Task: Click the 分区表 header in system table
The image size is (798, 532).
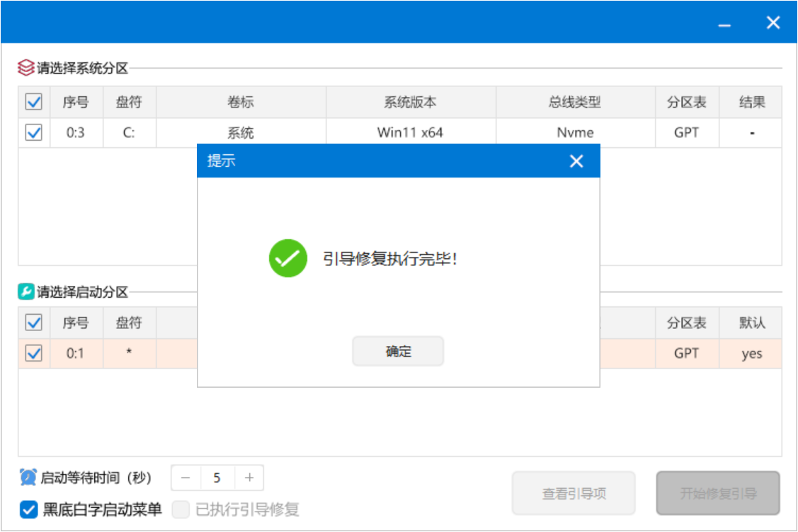Action: [687, 103]
